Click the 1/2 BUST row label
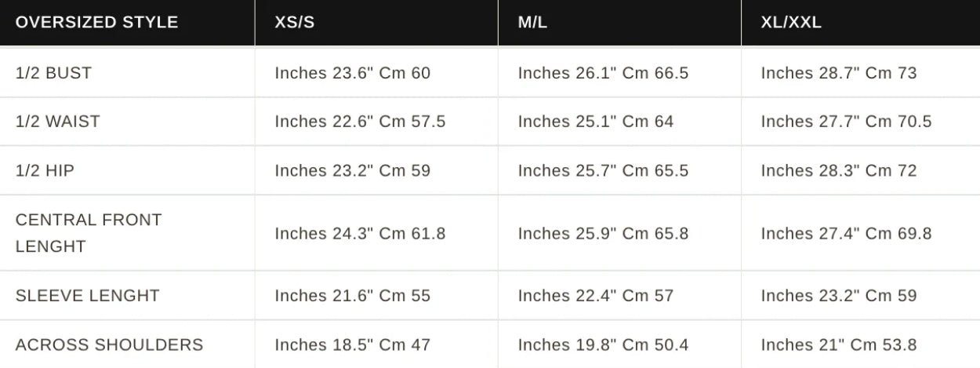Image resolution: width=980 pixels, height=368 pixels. coord(53,73)
